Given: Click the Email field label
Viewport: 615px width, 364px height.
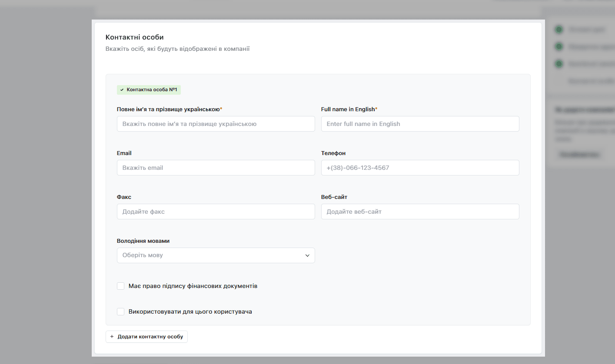Looking at the screenshot, I should click(124, 153).
